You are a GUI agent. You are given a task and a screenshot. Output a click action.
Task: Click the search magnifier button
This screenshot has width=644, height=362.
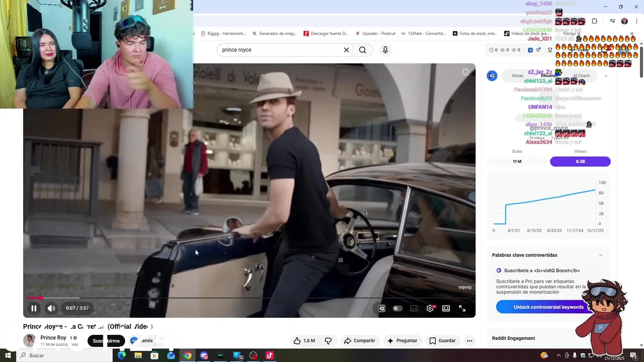pos(363,50)
